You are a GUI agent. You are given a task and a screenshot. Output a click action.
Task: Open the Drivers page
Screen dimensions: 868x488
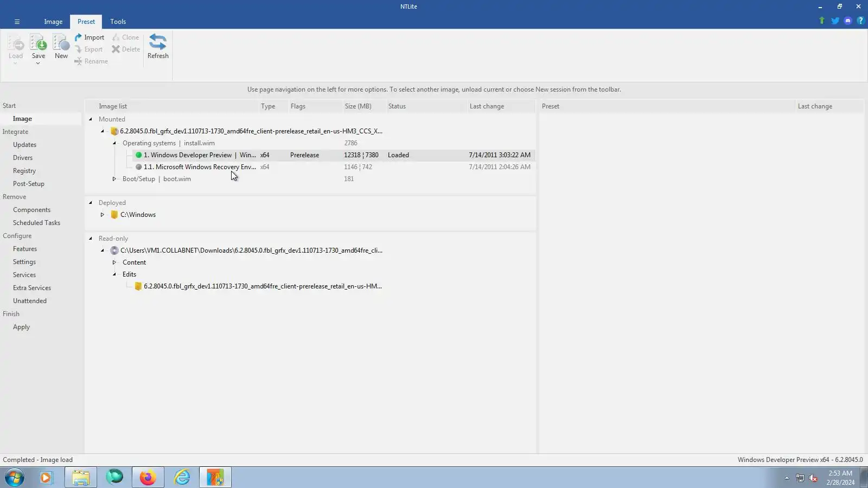(23, 158)
